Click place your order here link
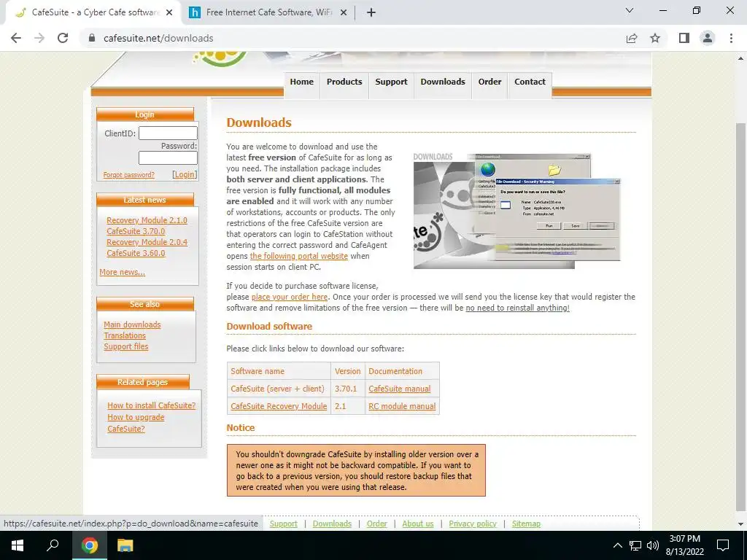 [290, 297]
